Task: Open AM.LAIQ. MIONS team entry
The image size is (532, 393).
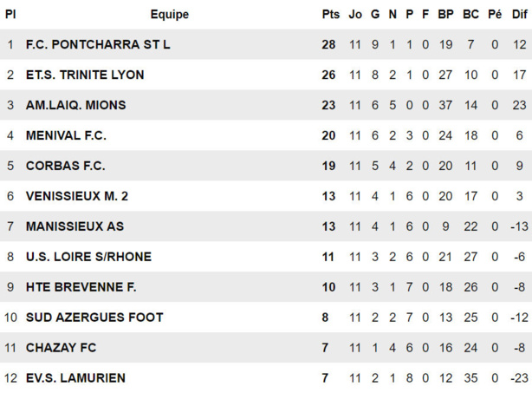Action: pyautogui.click(x=75, y=105)
